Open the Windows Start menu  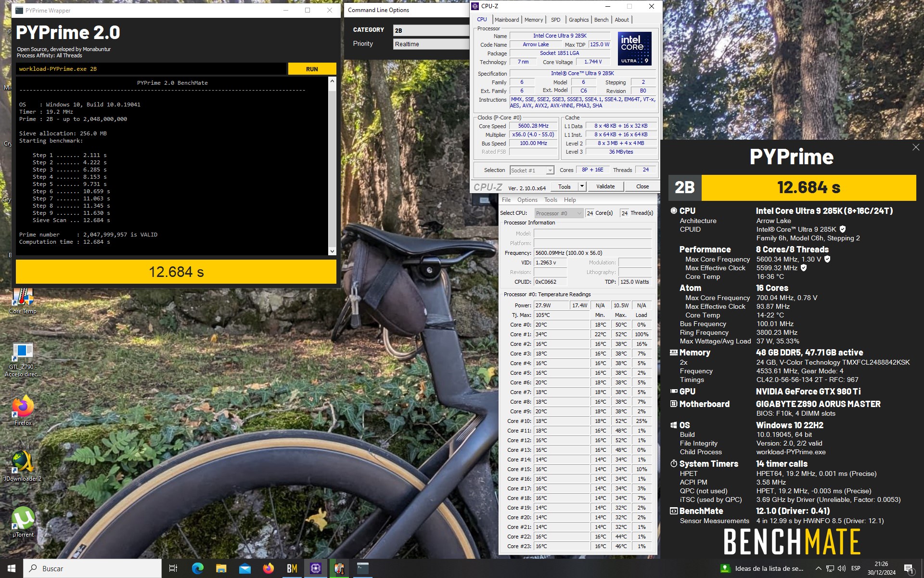pyautogui.click(x=12, y=568)
